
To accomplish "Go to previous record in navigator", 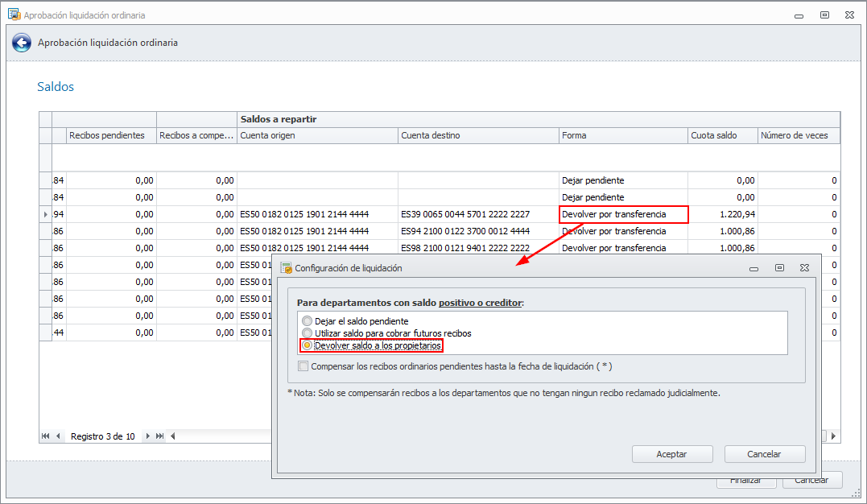I will [x=58, y=436].
